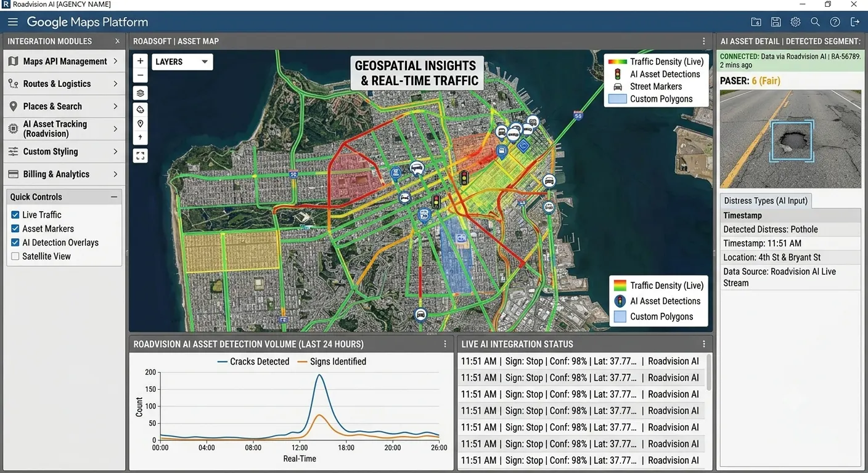Click the Timestamp: 11:51 AM row
868x473 pixels.
click(x=790, y=243)
